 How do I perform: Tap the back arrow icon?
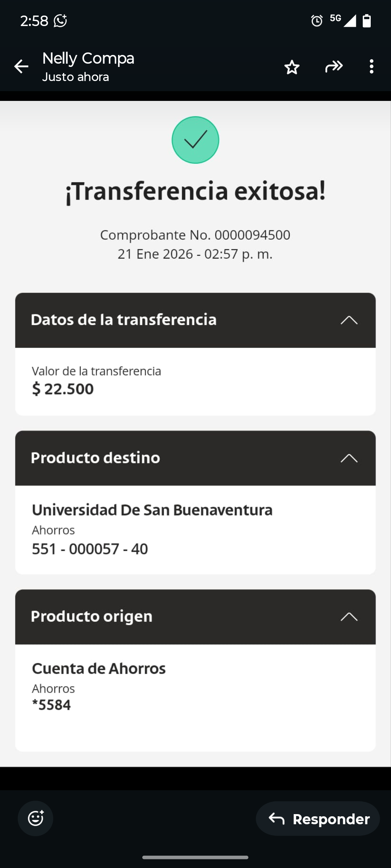[x=21, y=67]
